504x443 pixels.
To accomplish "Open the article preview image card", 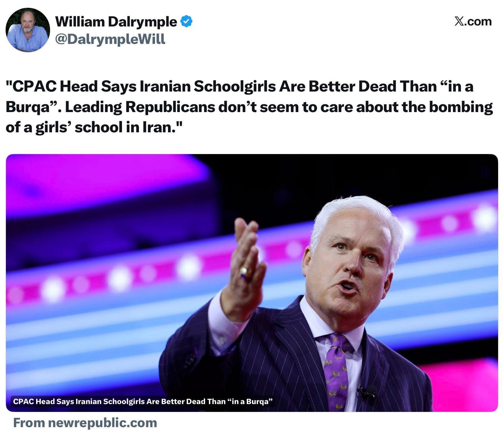I will click(252, 283).
